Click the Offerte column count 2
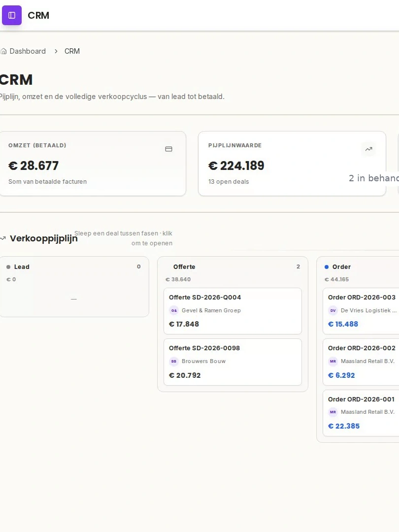Screen dimensions: 399x532 coord(298,266)
